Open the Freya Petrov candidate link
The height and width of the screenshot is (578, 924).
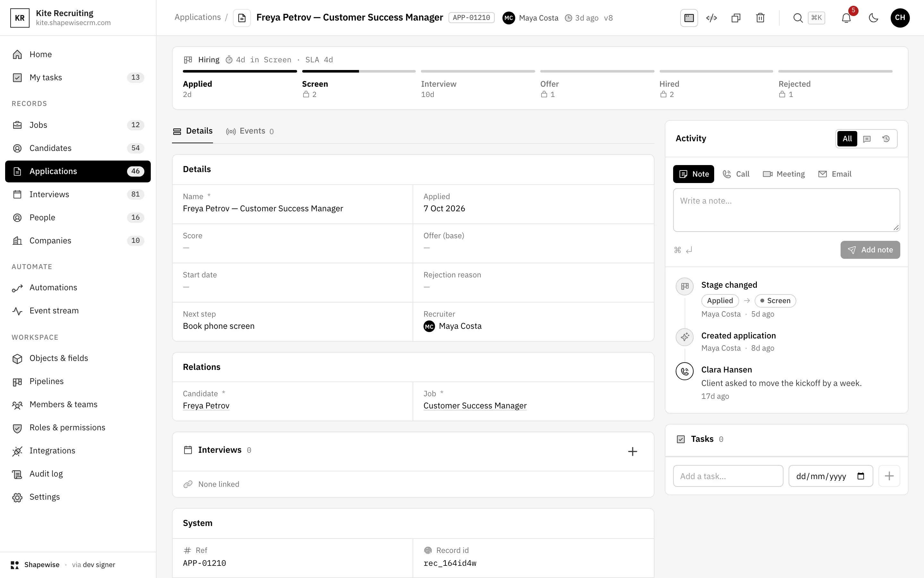point(206,406)
